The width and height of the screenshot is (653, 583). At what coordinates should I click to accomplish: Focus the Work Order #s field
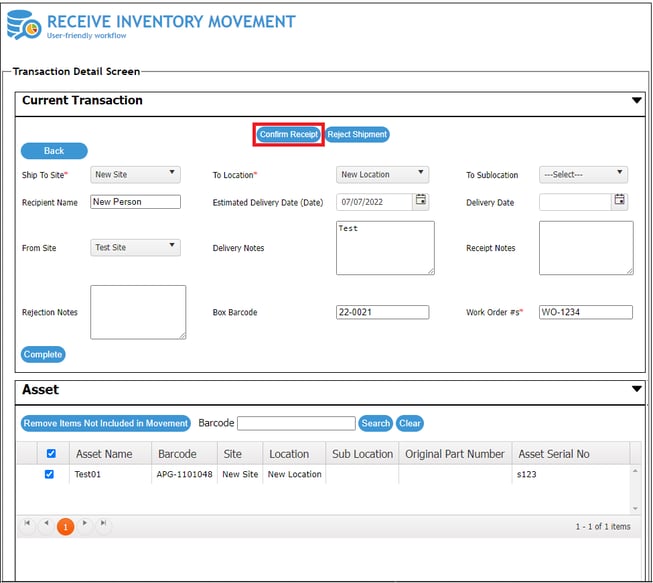[x=586, y=312]
